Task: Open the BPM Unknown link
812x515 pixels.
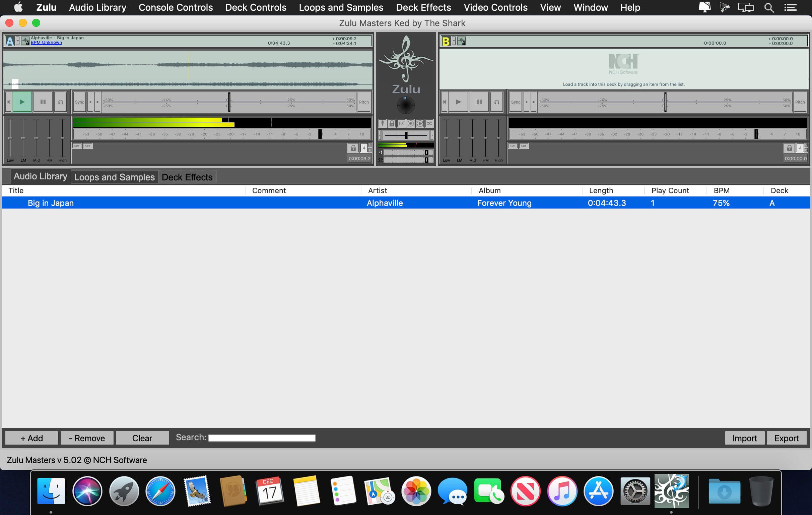Action: [x=46, y=43]
